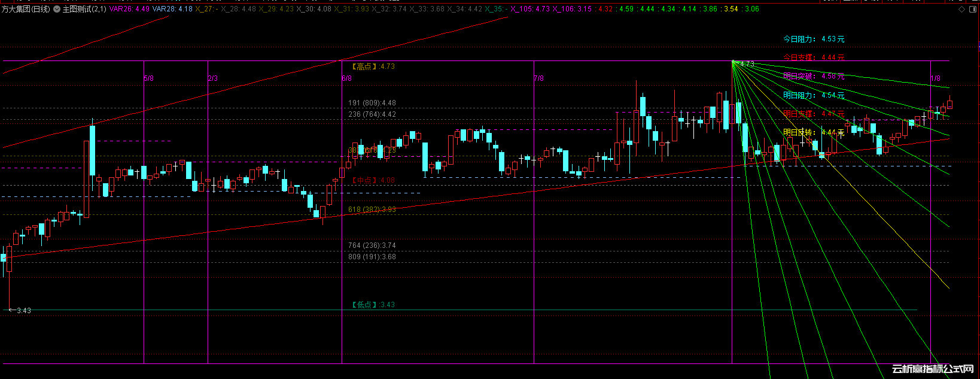Click the 【低点】:3.43 price label

pos(373,305)
